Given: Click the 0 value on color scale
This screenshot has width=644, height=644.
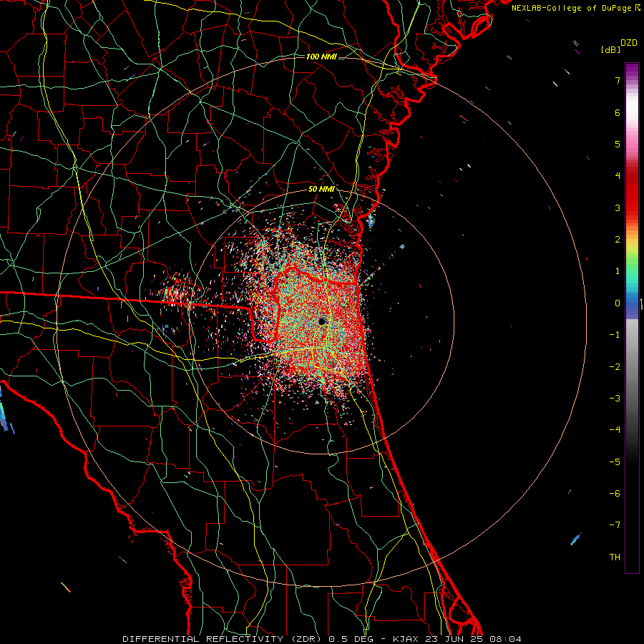Looking at the screenshot, I should coord(618,303).
